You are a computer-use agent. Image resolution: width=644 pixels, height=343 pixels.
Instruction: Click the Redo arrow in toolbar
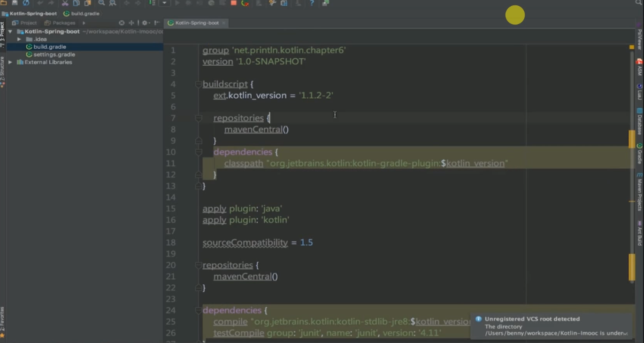click(x=51, y=3)
